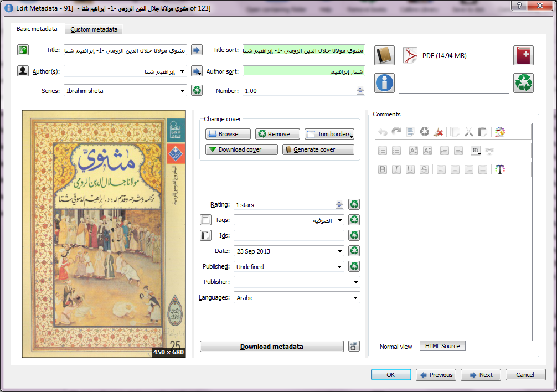Image resolution: width=557 pixels, height=392 pixels.
Task: Toggle bold formatting in Comments
Action: (x=383, y=169)
